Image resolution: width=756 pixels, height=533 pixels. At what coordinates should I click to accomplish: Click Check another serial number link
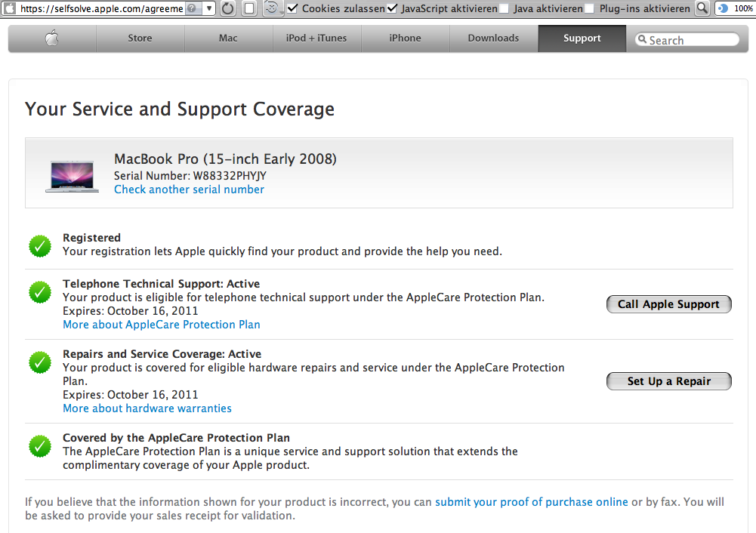coord(189,189)
